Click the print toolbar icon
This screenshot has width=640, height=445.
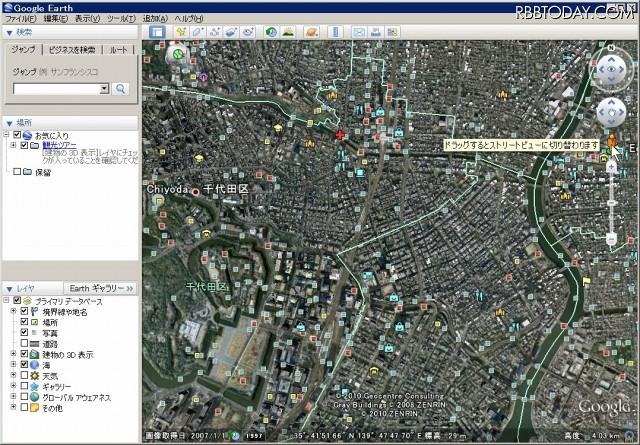379,32
